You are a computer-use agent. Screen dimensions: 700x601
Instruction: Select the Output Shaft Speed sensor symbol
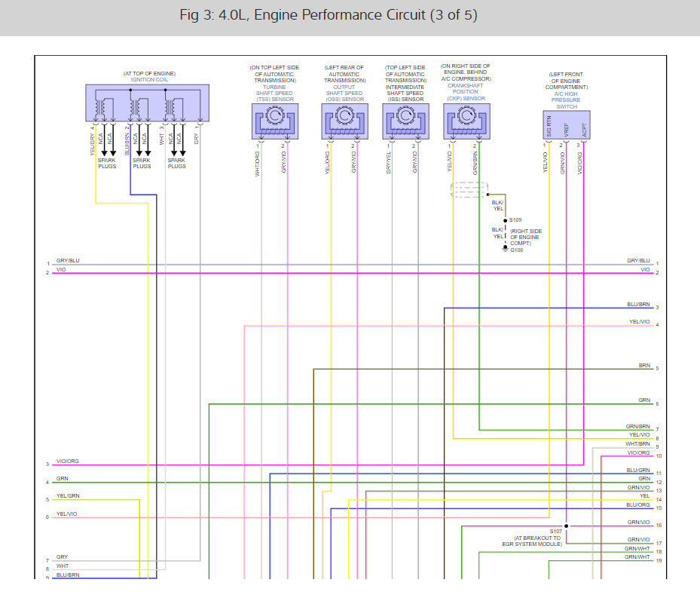pos(344,121)
